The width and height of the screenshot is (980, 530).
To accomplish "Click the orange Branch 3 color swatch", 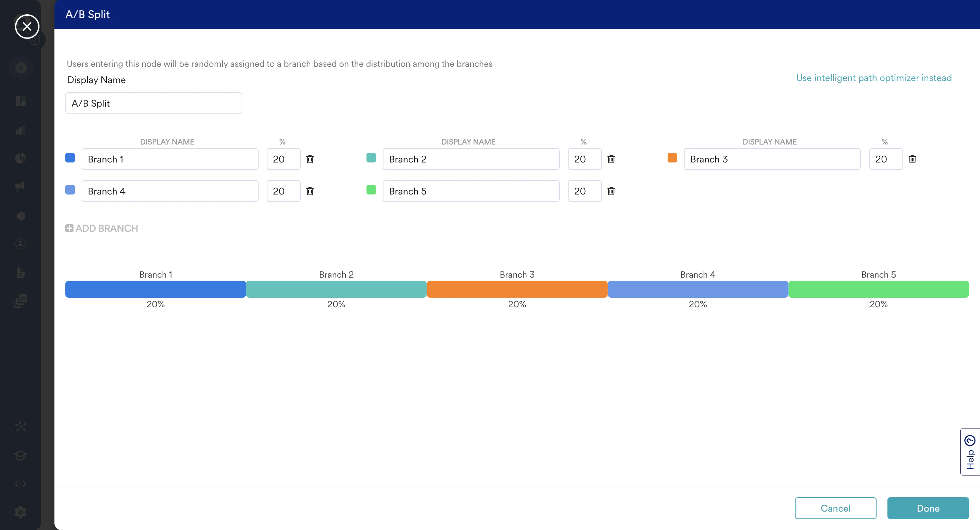I will 672,158.
